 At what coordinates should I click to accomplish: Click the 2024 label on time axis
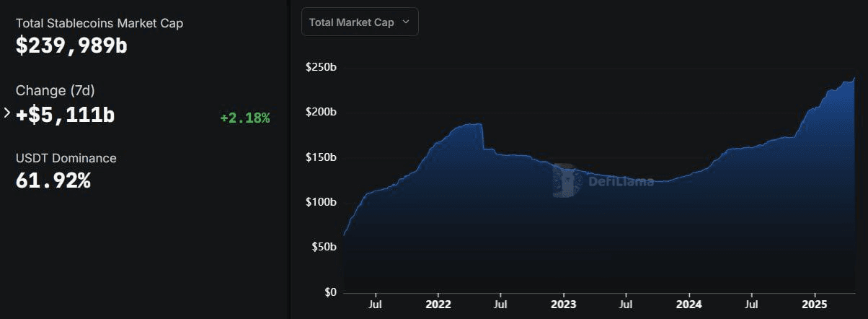[689, 305]
